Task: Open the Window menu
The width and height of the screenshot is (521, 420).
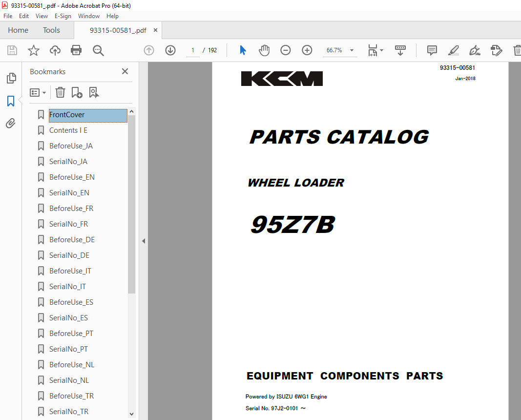Action: click(x=89, y=16)
